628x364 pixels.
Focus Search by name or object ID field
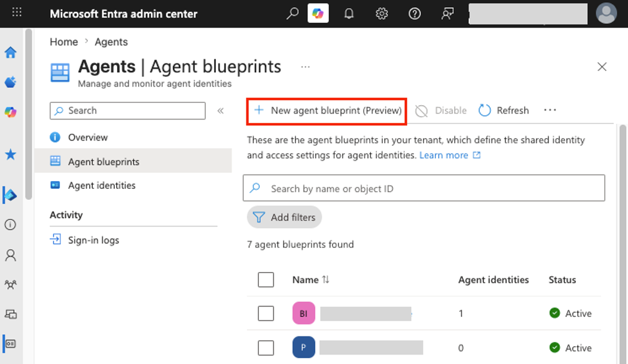[423, 188]
